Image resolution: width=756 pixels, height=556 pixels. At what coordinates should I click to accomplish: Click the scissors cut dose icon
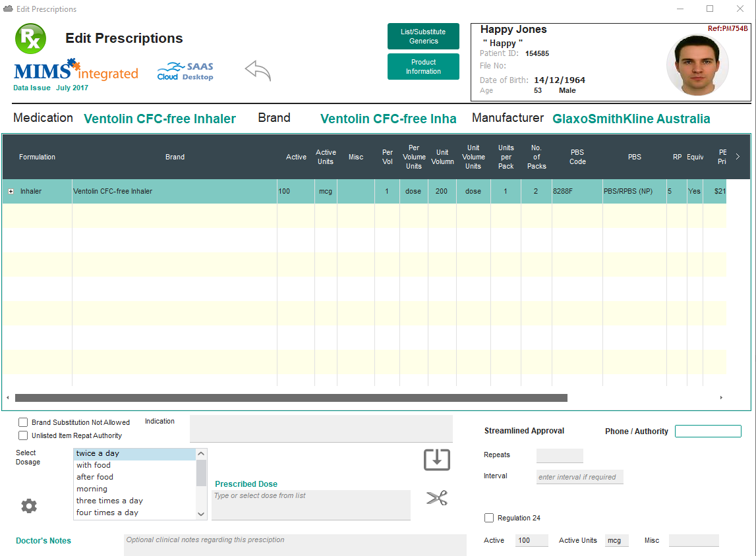click(x=437, y=498)
